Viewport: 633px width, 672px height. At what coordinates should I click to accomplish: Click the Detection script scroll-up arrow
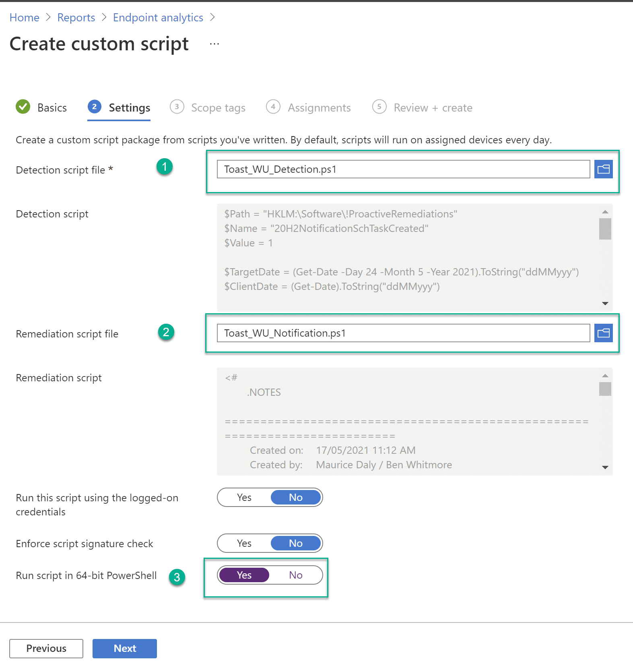[605, 212]
